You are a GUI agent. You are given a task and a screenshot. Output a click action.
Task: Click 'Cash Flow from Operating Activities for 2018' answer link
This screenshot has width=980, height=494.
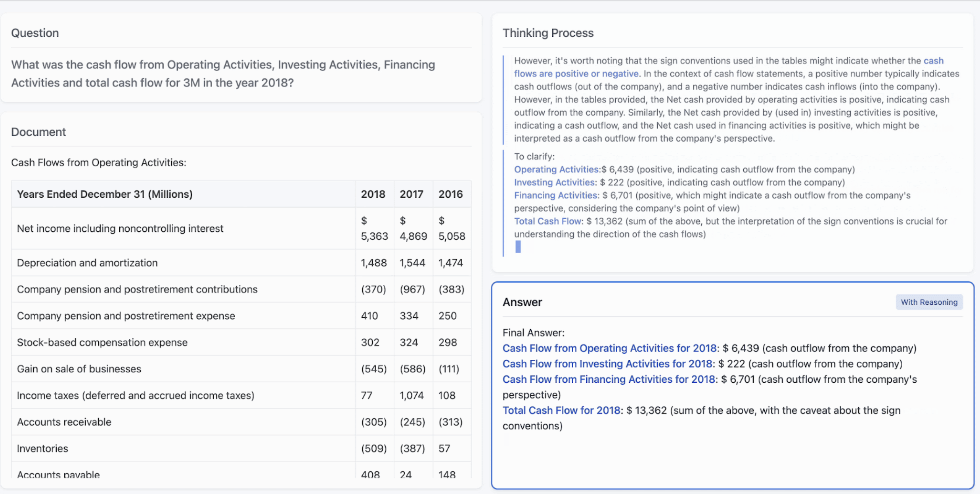pyautogui.click(x=609, y=348)
